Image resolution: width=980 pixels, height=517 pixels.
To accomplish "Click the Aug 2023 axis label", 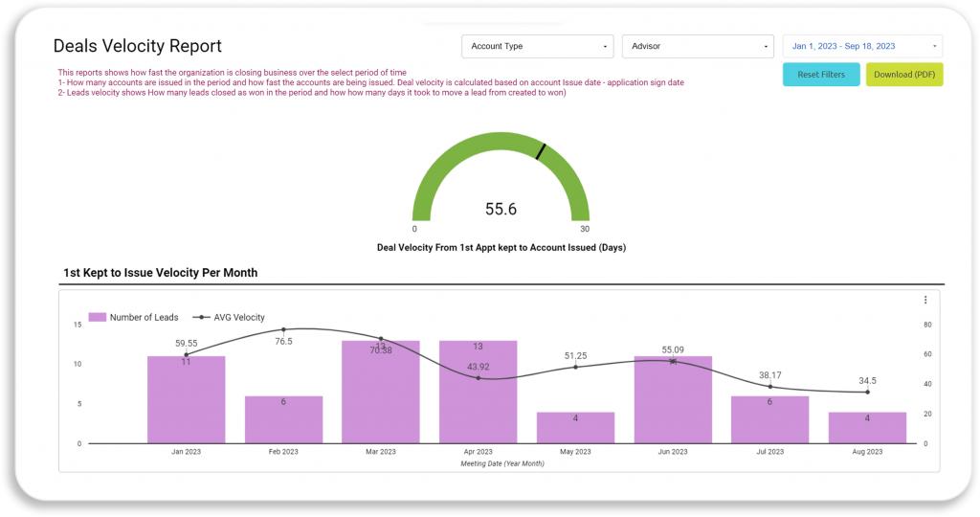I will (867, 451).
